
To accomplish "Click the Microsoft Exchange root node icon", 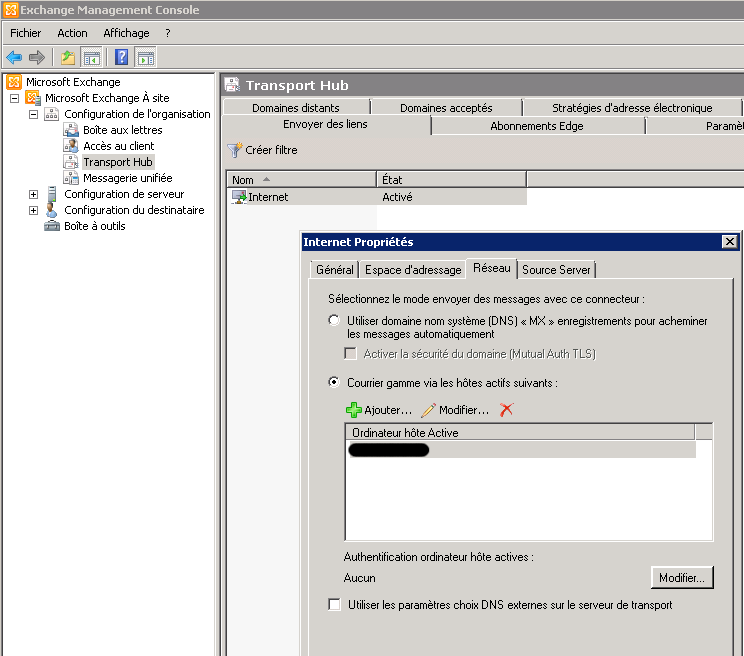I will (14, 82).
